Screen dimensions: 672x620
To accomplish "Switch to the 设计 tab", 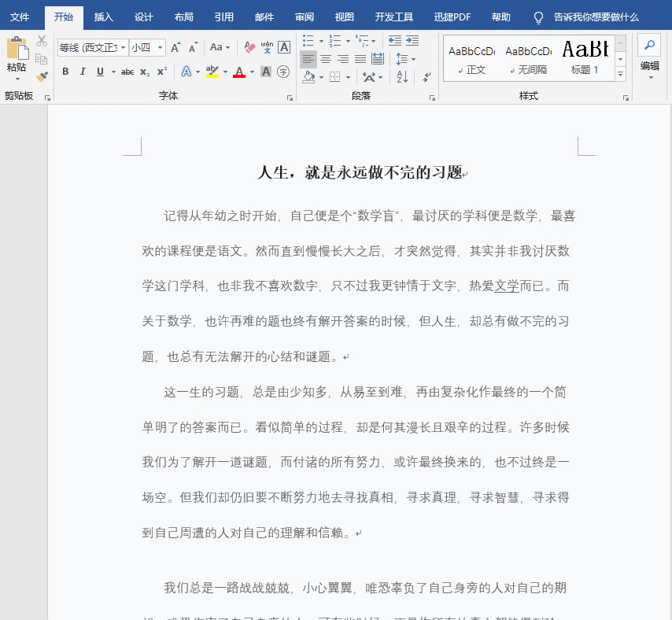I will [143, 17].
